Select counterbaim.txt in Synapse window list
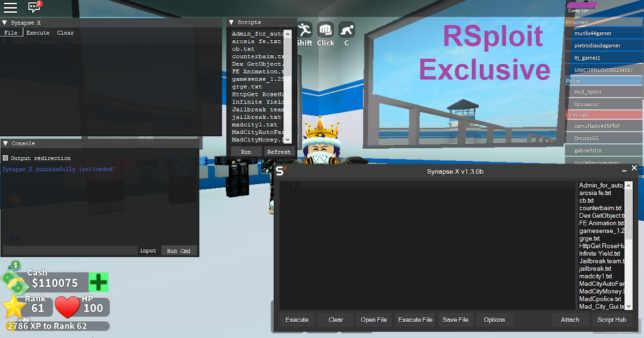 [x=600, y=208]
